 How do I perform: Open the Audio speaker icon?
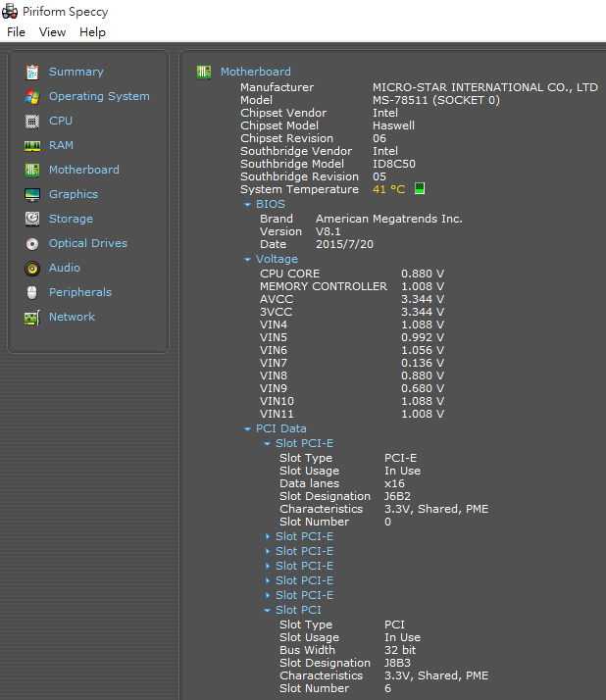coord(32,268)
